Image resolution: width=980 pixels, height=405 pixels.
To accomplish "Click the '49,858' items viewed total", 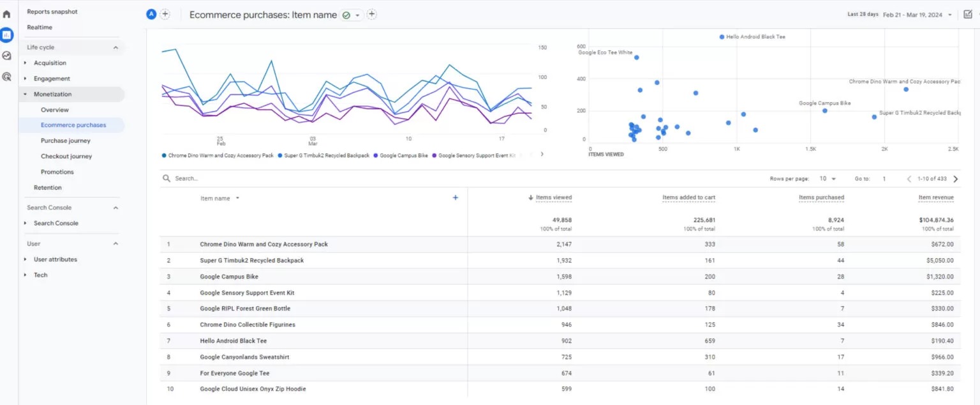I will [x=561, y=220].
